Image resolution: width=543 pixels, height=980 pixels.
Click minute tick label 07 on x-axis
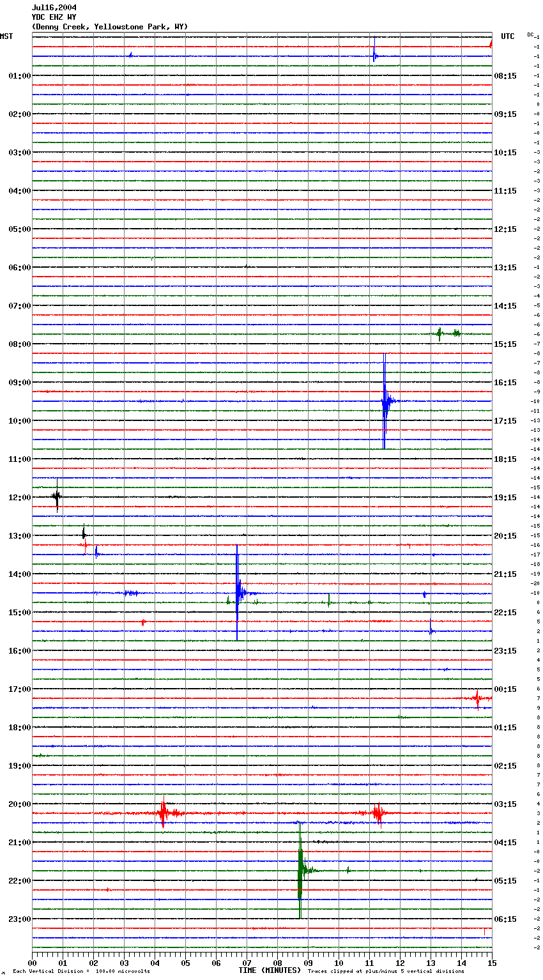coord(247,963)
